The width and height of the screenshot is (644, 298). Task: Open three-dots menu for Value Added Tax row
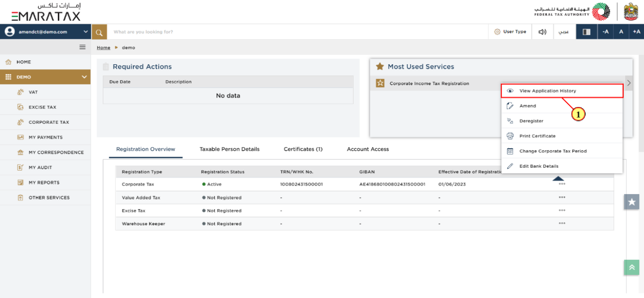[x=562, y=197]
